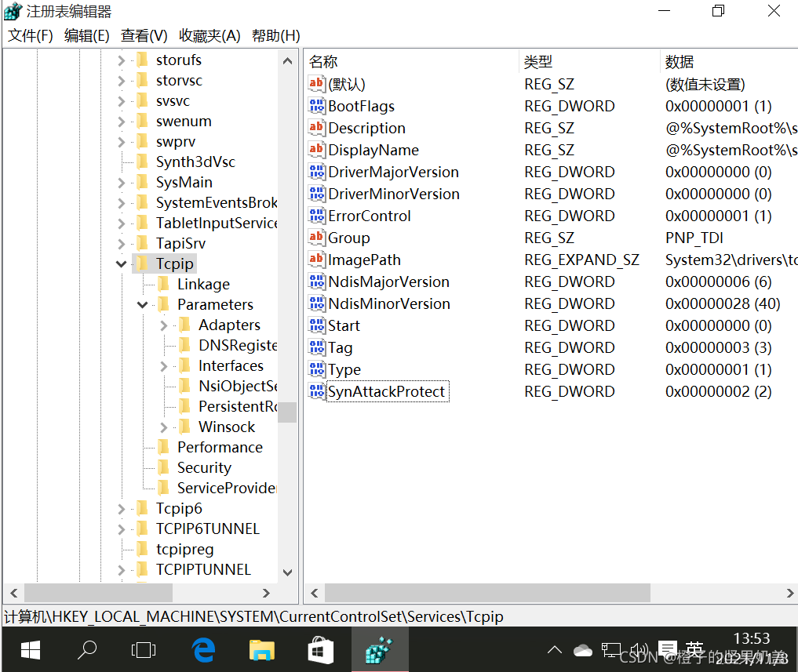798x672 pixels.
Task: Select the tcpipreg tree item
Action: pyautogui.click(x=184, y=550)
